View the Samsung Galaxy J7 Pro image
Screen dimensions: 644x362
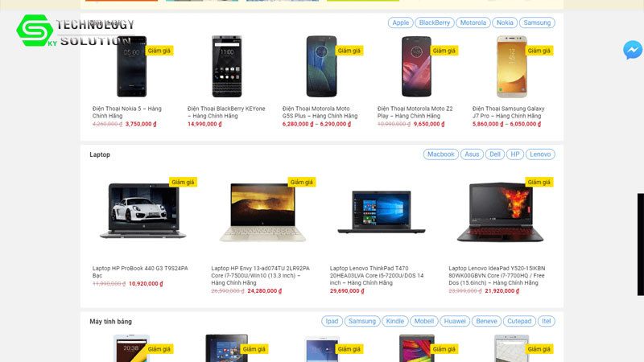(511, 67)
